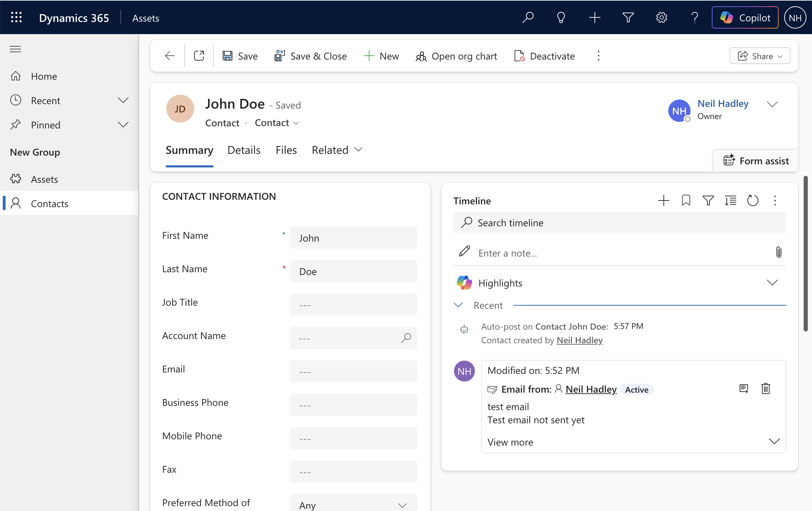Image resolution: width=812 pixels, height=511 pixels.
Task: Save the contact record
Action: pos(240,56)
